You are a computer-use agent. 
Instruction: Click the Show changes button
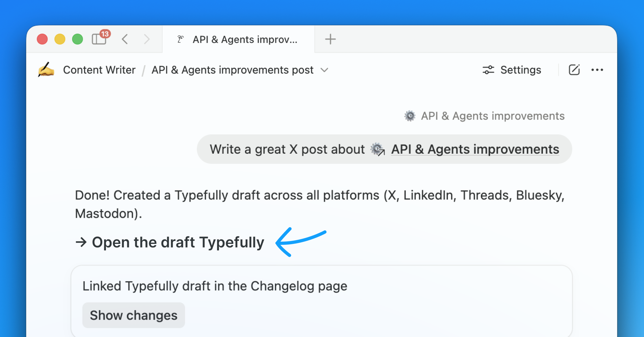[x=134, y=315]
